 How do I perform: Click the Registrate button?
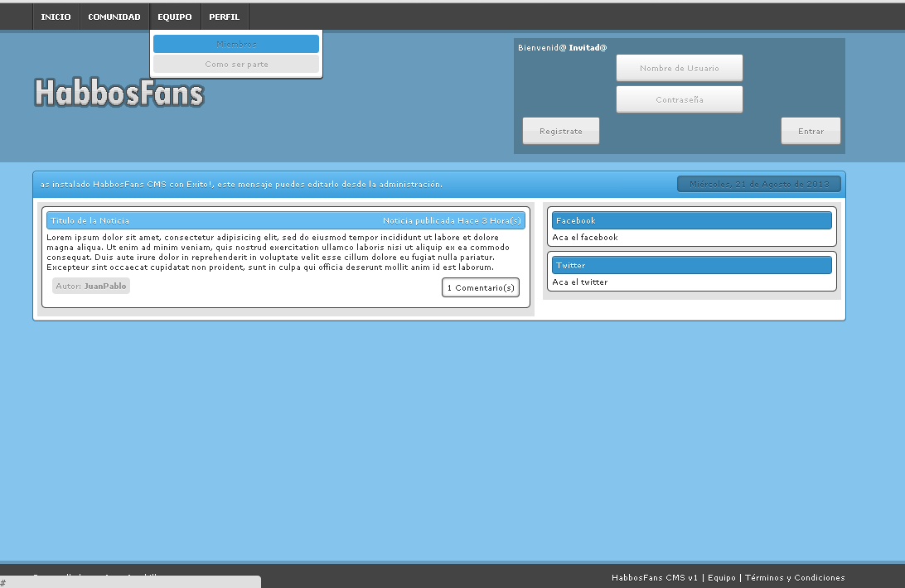[561, 131]
